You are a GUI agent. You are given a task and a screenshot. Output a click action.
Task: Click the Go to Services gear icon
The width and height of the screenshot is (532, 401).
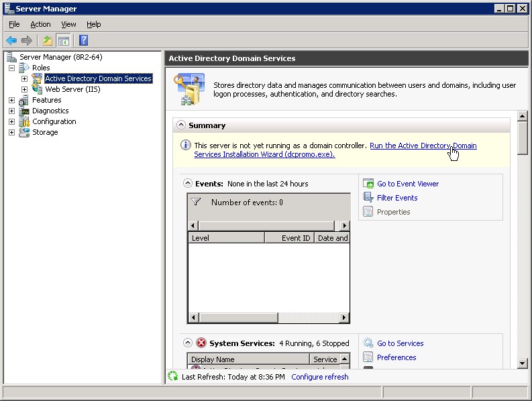[x=368, y=343]
